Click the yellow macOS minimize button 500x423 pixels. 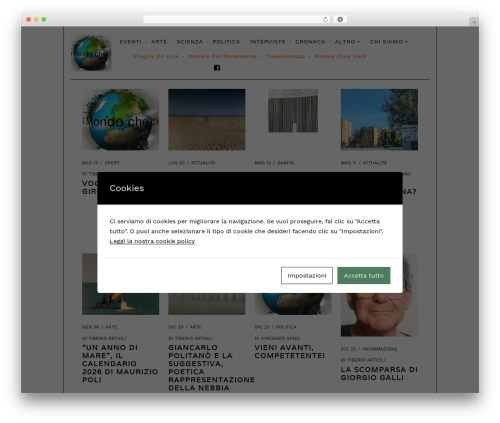click(36, 20)
